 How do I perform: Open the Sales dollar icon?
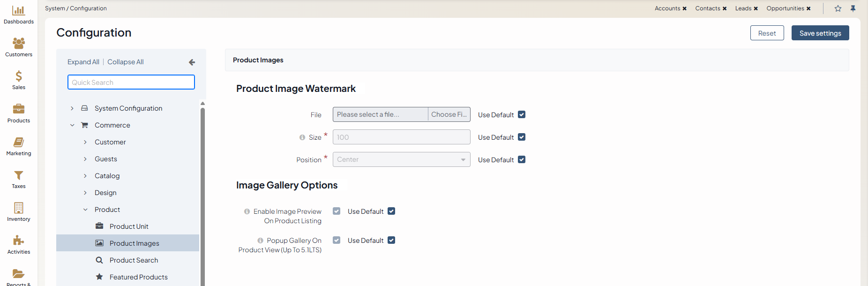[x=19, y=76]
